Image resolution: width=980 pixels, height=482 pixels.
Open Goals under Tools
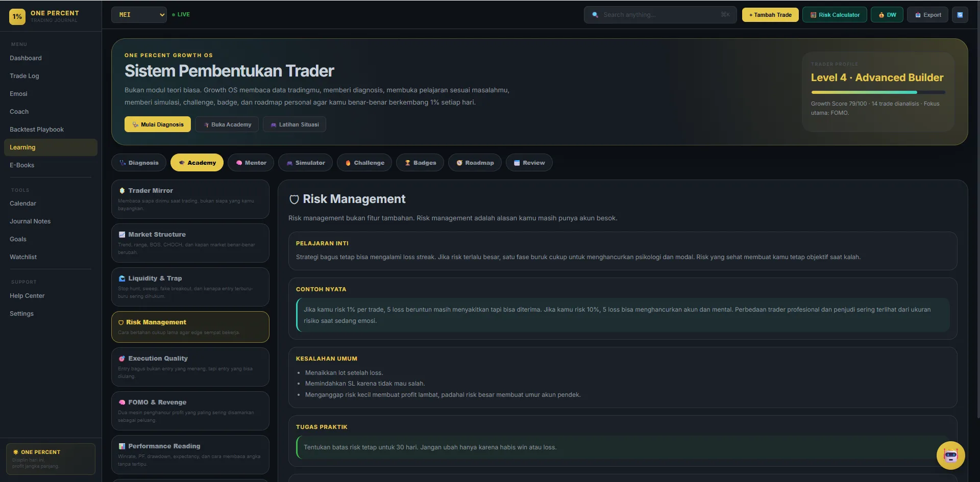(x=51, y=239)
